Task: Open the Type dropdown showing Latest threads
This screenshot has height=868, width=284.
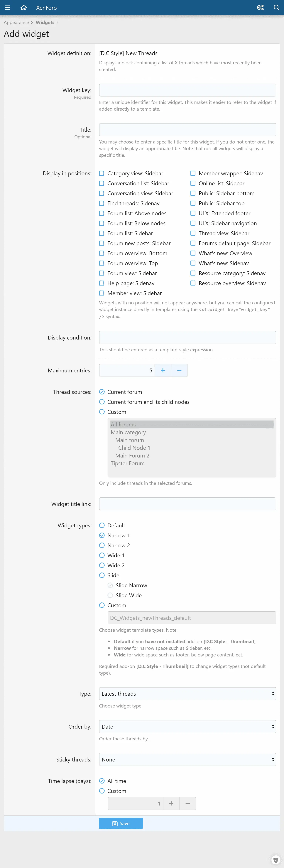Action: pos(187,693)
